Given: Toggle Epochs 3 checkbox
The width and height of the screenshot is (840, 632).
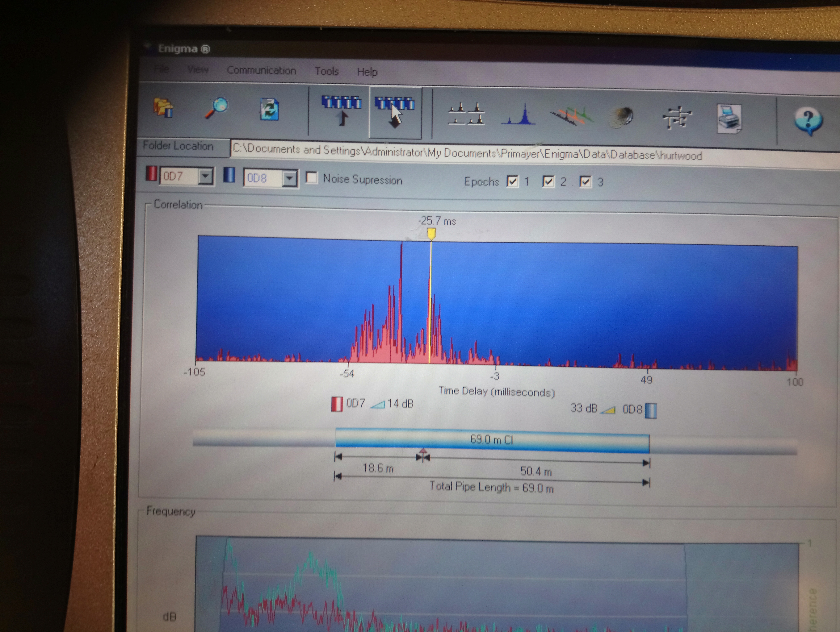Looking at the screenshot, I should 585,182.
